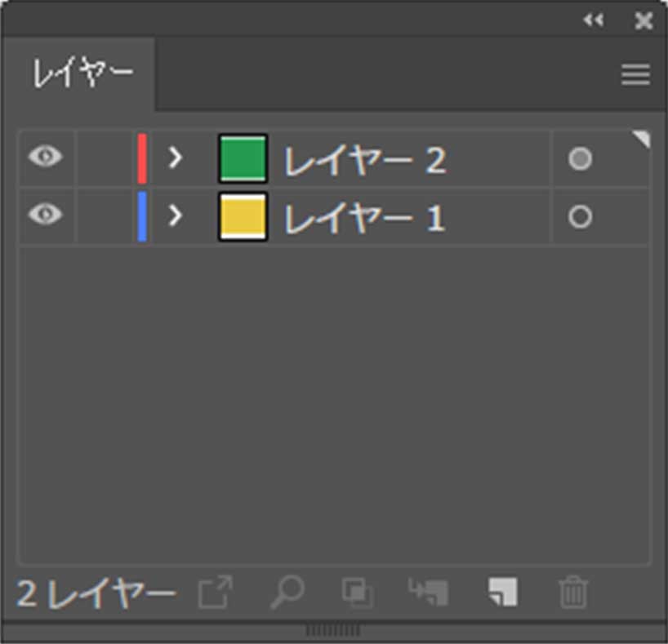Click Make/Release Clipping Mask icon

tap(358, 592)
